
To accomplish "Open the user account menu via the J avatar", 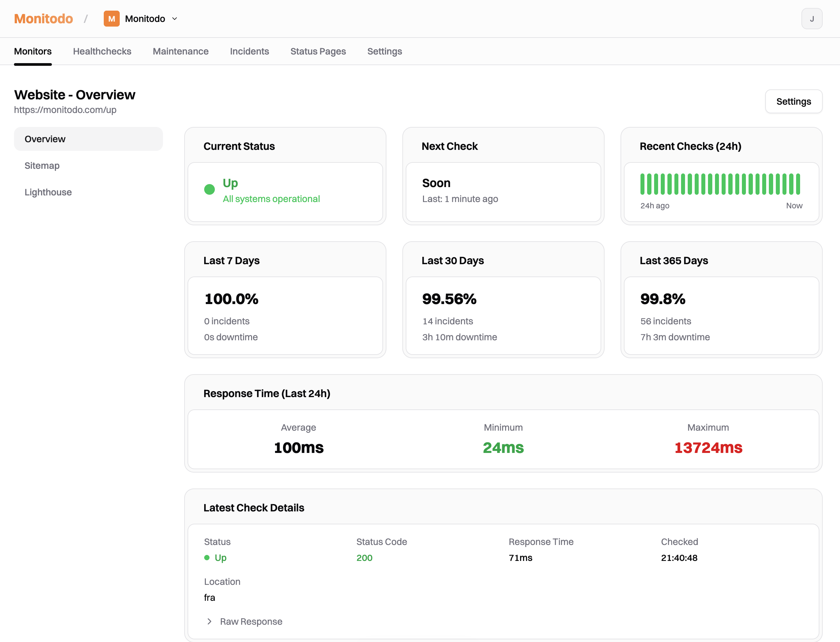I will (812, 18).
